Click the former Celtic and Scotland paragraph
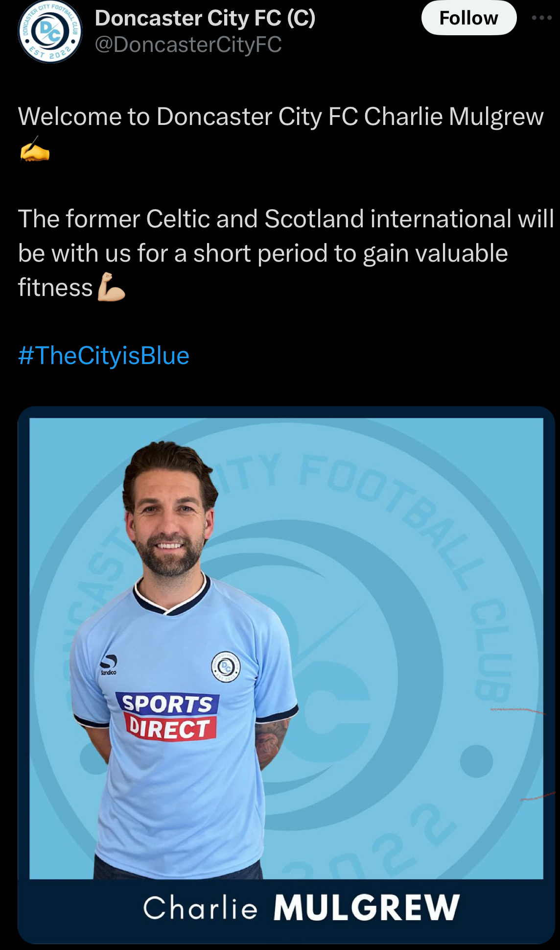The height and width of the screenshot is (950, 560). [286, 253]
